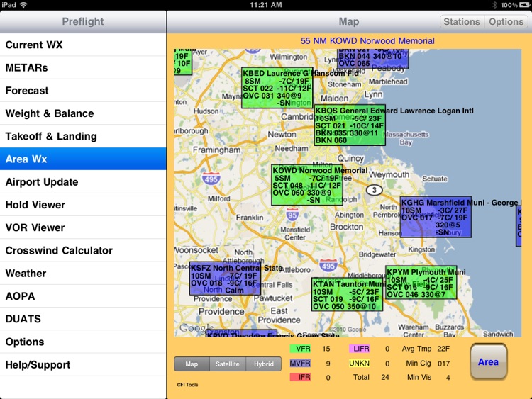The width and height of the screenshot is (532, 399).
Task: Tap the KPVD Theodore Francis Green station box
Action: pyautogui.click(x=241, y=333)
